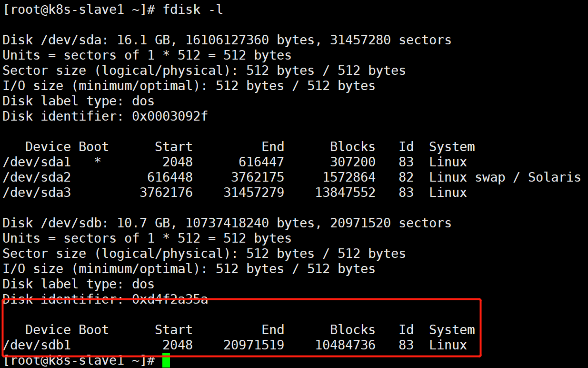Select the /dev/sda3 partition row
Viewport: 588px width, 368px height.
tap(37, 192)
